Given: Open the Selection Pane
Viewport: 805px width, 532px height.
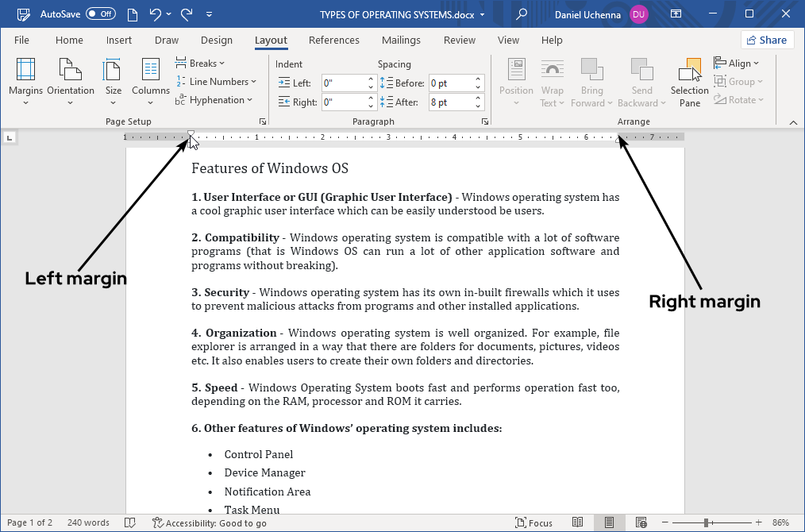Looking at the screenshot, I should pyautogui.click(x=689, y=82).
